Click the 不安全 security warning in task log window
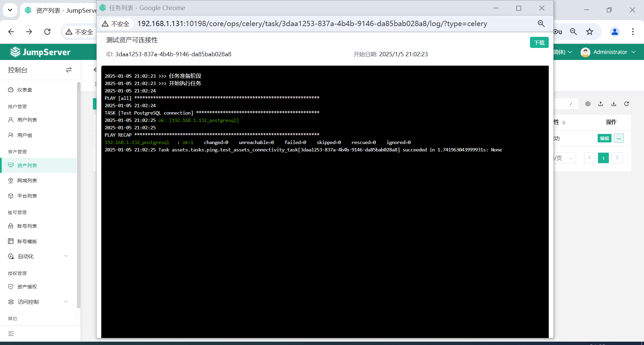 (116, 24)
